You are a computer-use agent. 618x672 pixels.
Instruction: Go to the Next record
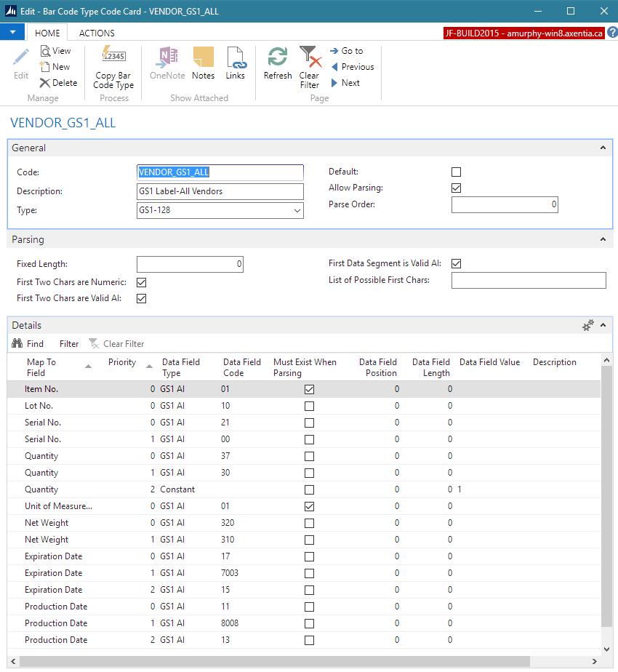click(345, 83)
